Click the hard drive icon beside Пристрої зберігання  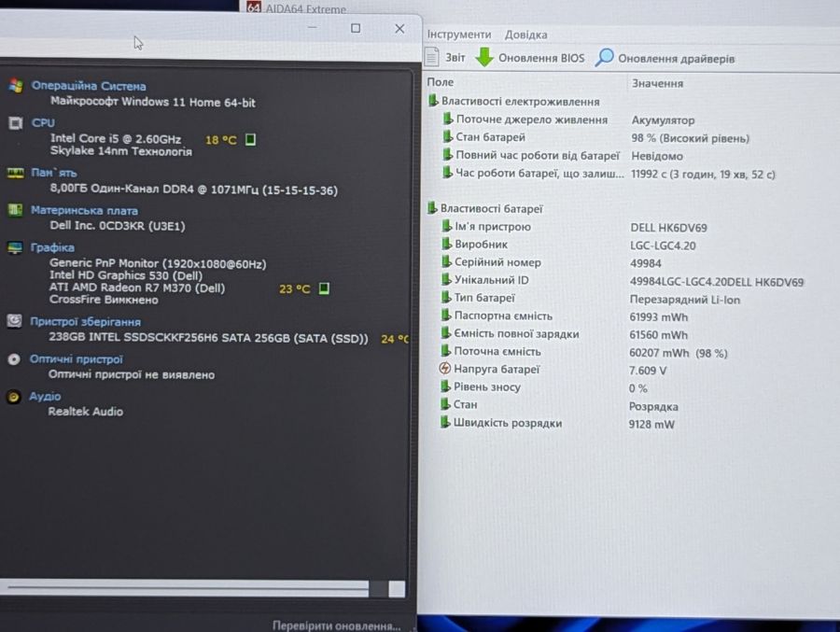pos(14,321)
